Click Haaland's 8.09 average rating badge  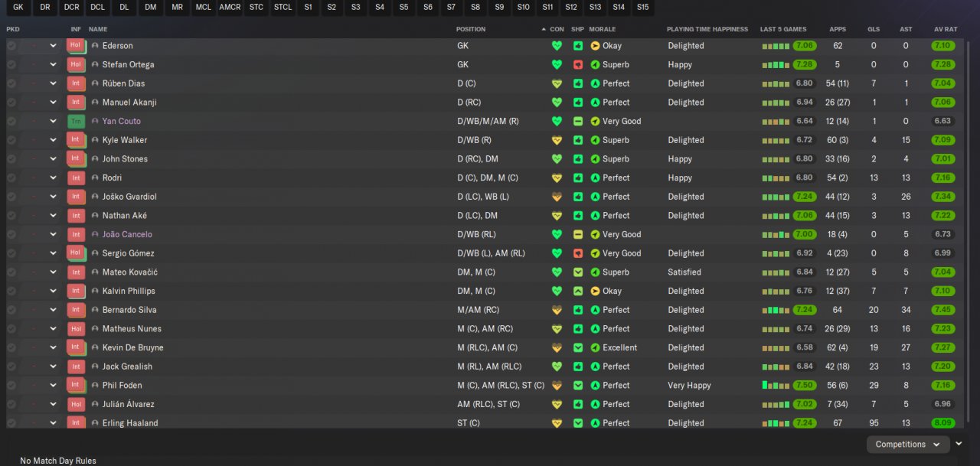pos(943,423)
